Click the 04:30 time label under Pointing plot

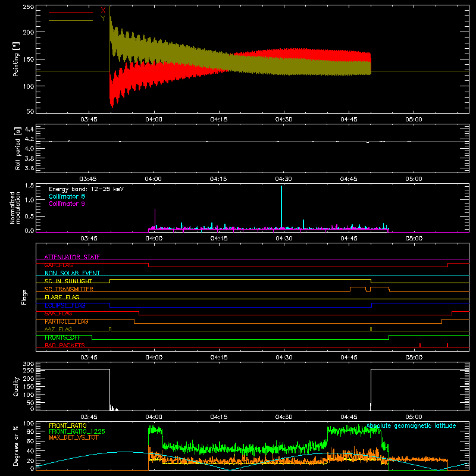click(x=284, y=120)
